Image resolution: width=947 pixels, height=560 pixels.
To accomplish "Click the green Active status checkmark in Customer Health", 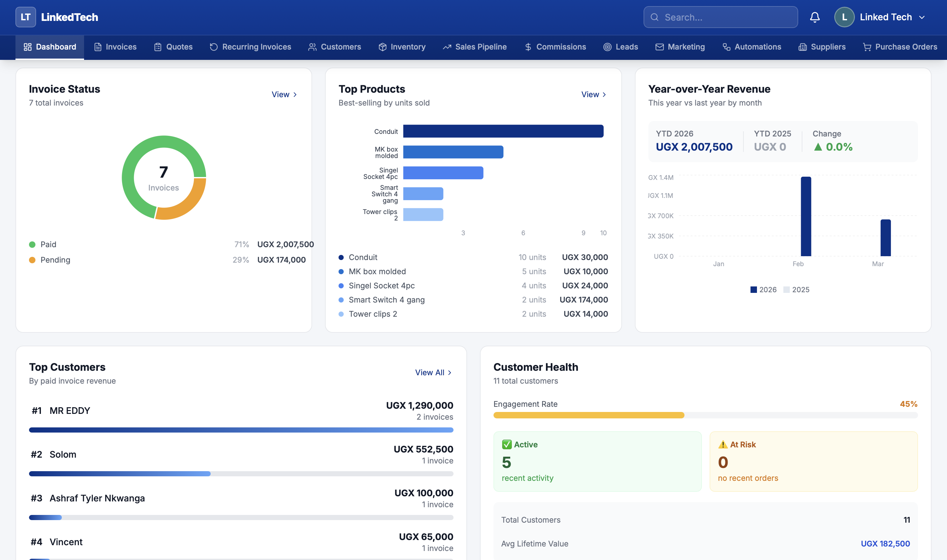I will click(506, 444).
